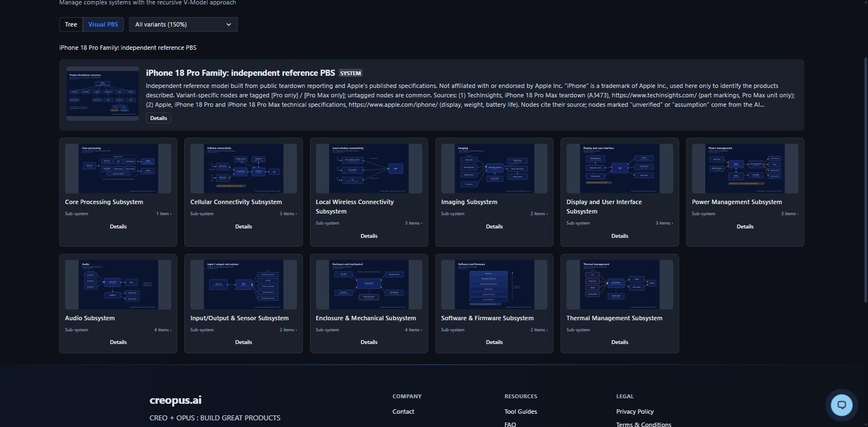Open Details for the iPhone 18 Pro Family system

158,118
